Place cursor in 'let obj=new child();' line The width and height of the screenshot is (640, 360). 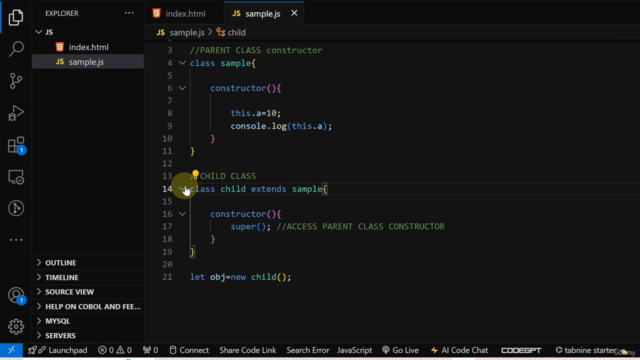point(240,277)
